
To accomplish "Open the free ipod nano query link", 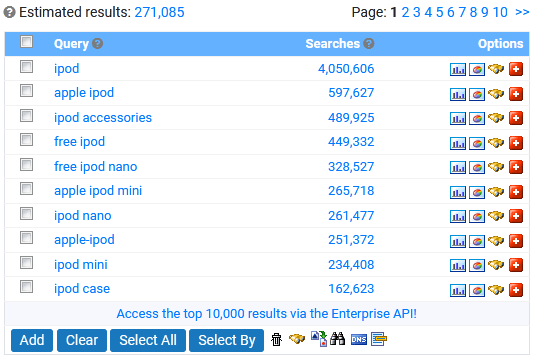I will click(x=96, y=167).
